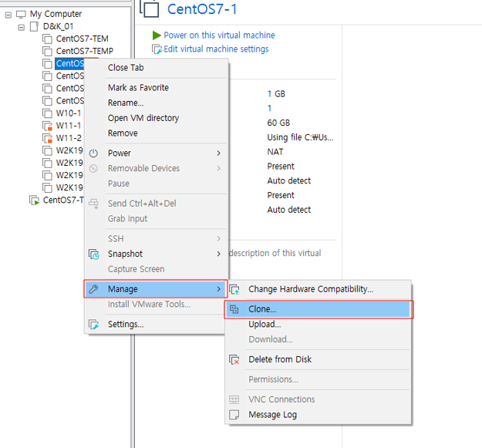Click the D&K_01 folder icon
The image size is (482, 448).
tap(34, 26)
